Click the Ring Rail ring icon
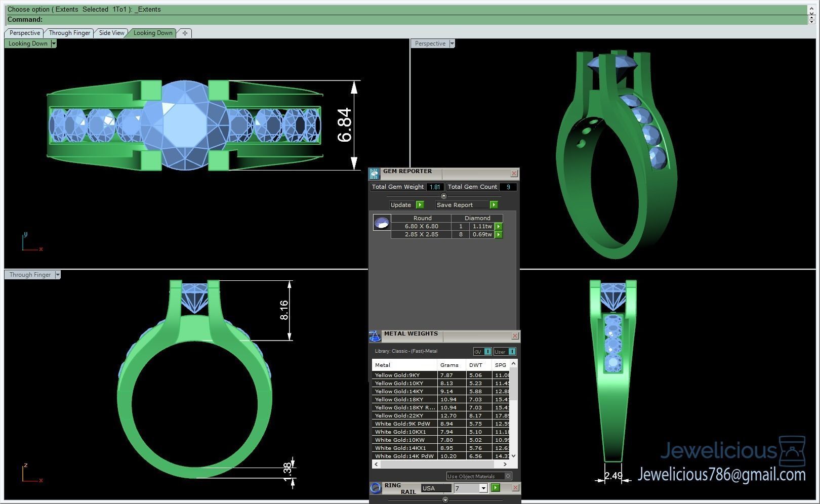This screenshot has width=820, height=504. (376, 488)
